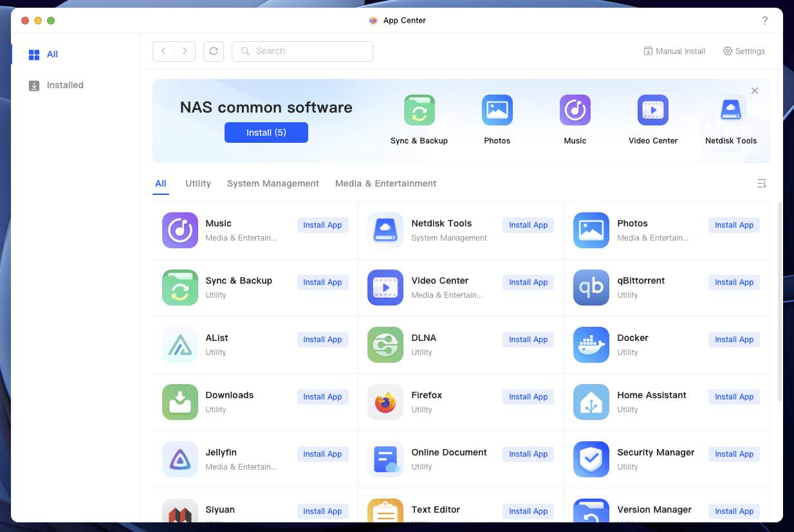Click the Music icon in the banner
The image size is (794, 532).
[575, 110]
